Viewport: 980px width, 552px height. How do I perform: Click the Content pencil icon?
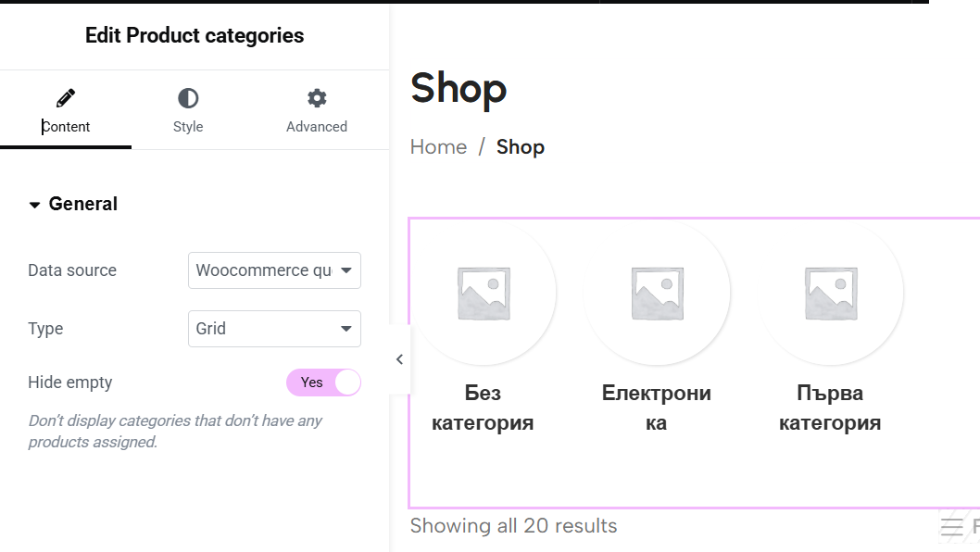66,98
